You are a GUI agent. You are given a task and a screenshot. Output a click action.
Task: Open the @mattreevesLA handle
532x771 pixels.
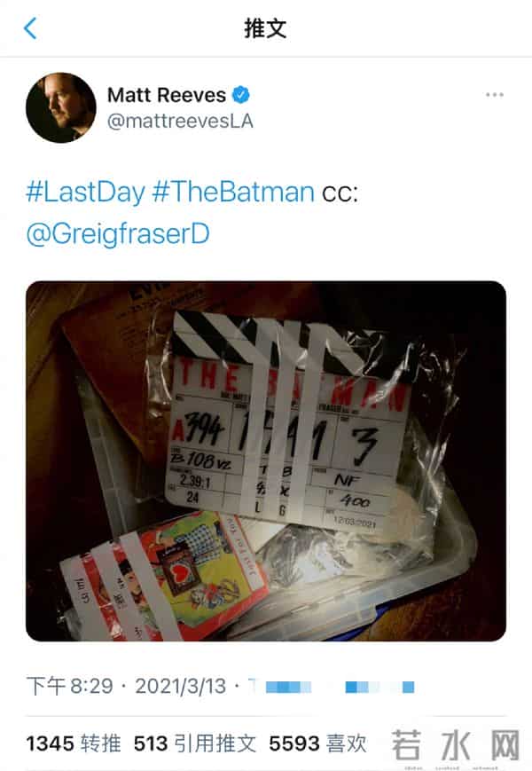click(180, 121)
